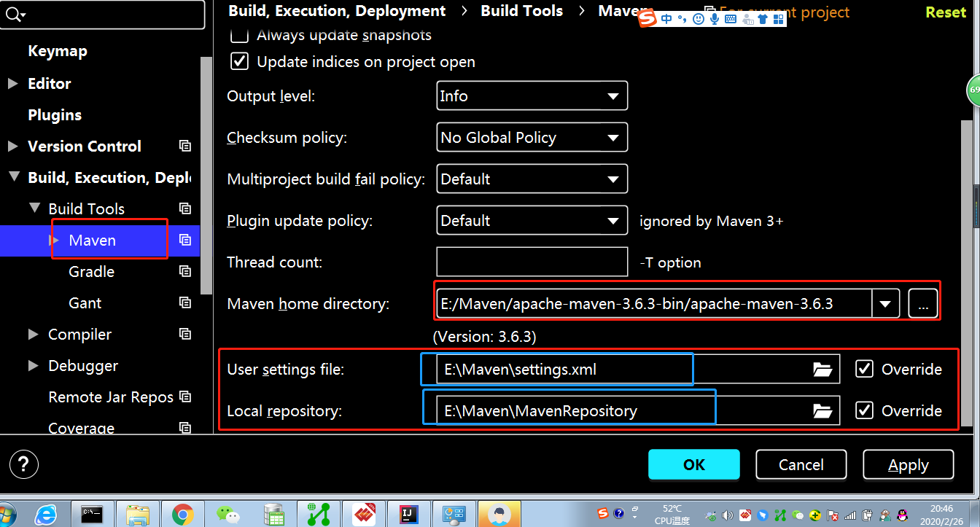Open folder browser for Local repository
The image size is (980, 527).
click(x=822, y=411)
